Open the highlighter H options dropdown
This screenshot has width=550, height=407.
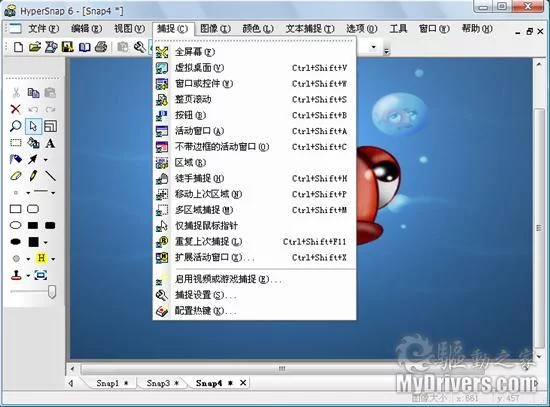pyautogui.click(x=53, y=259)
